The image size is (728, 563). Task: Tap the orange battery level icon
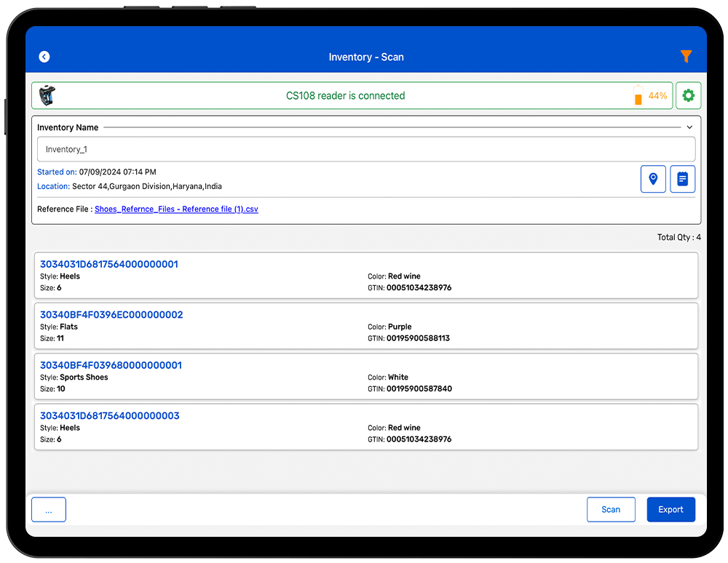638,96
